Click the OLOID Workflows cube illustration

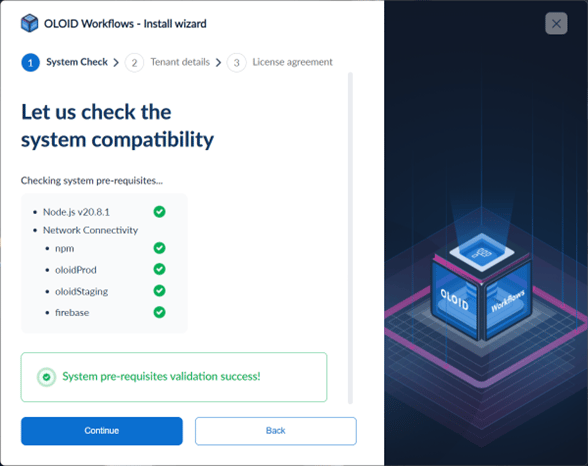482,287
